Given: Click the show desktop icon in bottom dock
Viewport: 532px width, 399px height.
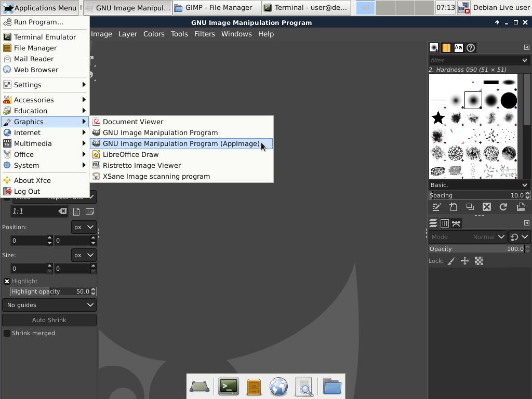Looking at the screenshot, I should [199, 387].
